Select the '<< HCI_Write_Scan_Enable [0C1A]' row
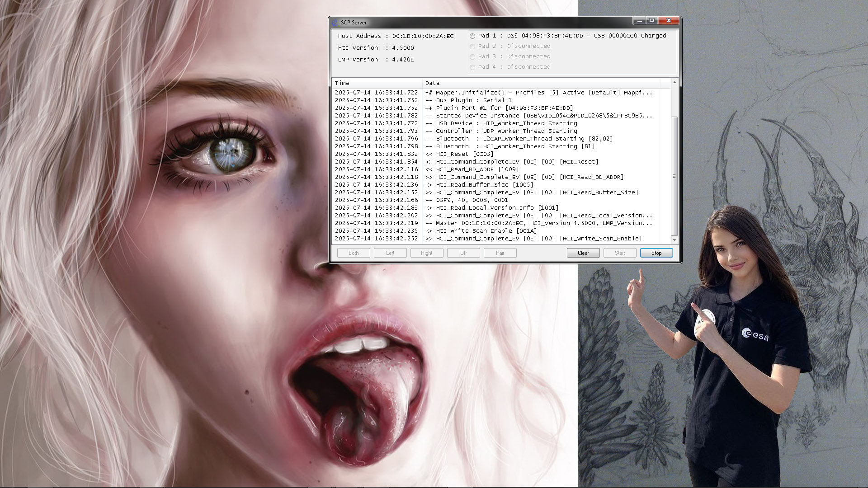The width and height of the screenshot is (868, 488). click(x=495, y=231)
